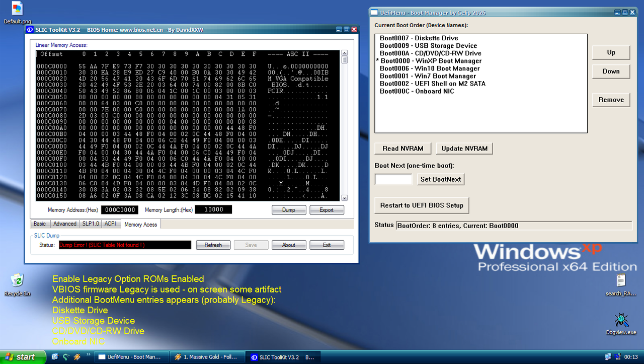Click the hex row at offset 000C0150

183,196
